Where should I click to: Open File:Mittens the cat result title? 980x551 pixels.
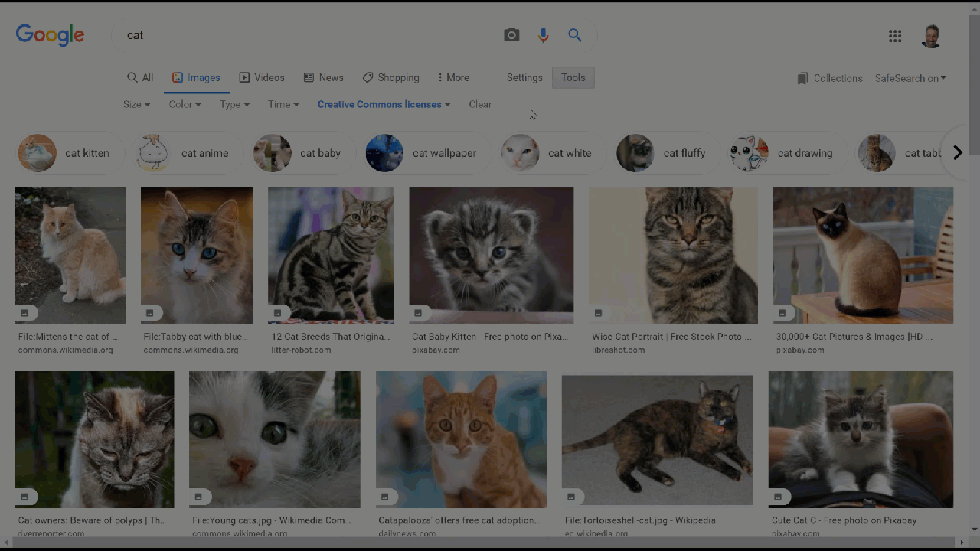pos(68,337)
